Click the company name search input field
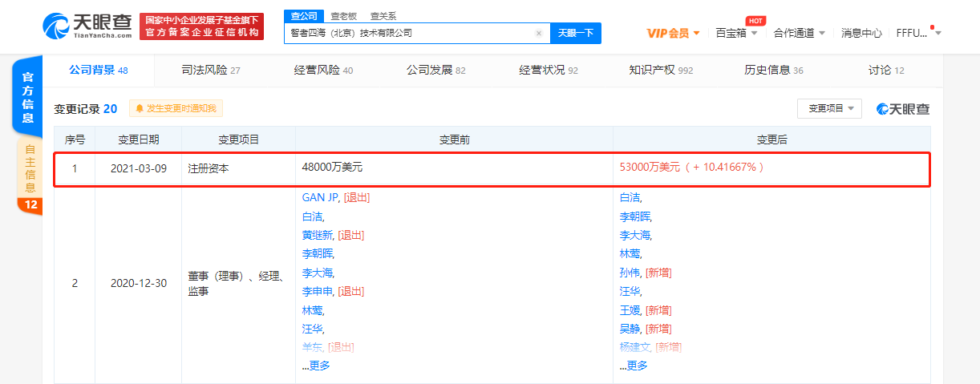The height and width of the screenshot is (384, 980). [x=409, y=33]
